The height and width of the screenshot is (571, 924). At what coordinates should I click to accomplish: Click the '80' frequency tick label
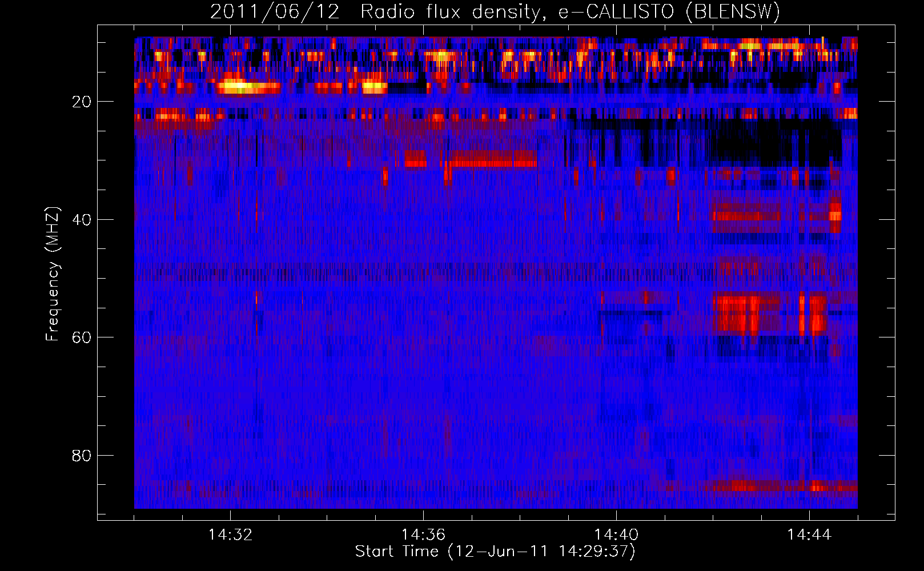click(x=82, y=456)
